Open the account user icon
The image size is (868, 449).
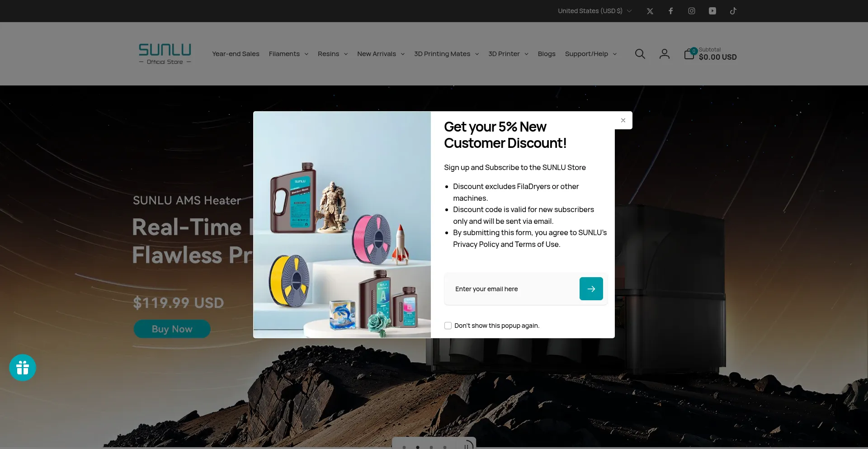664,54
